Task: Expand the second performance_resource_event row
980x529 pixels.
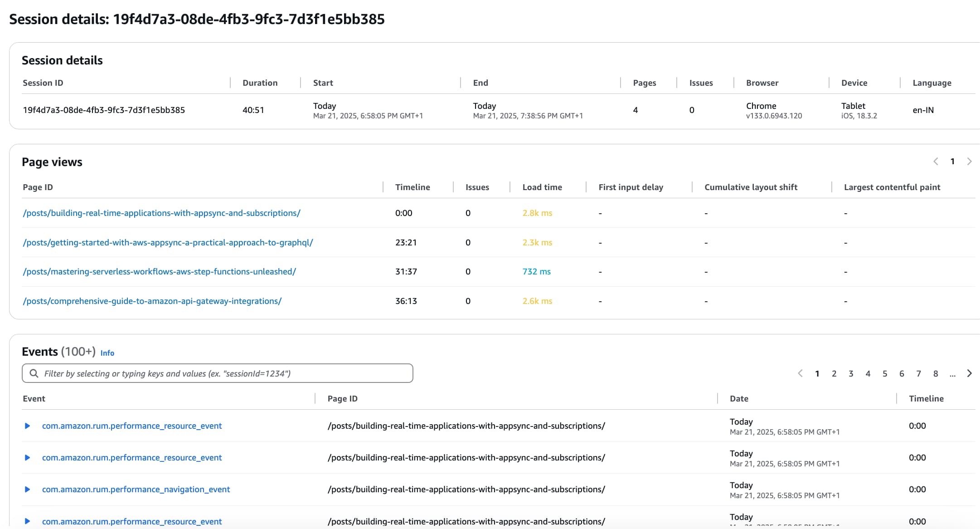Action: 27,458
